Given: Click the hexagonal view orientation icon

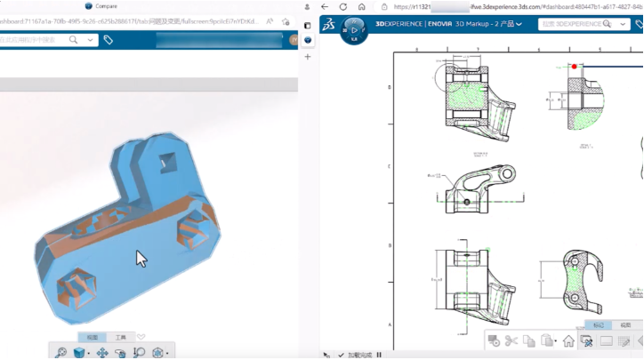Looking at the screenshot, I should [157, 353].
